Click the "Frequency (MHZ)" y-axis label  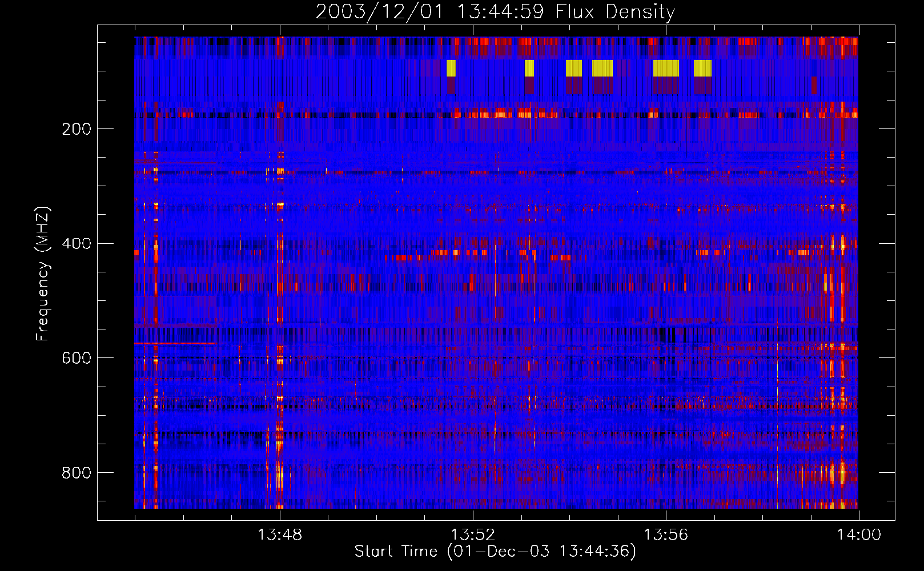pyautogui.click(x=43, y=274)
